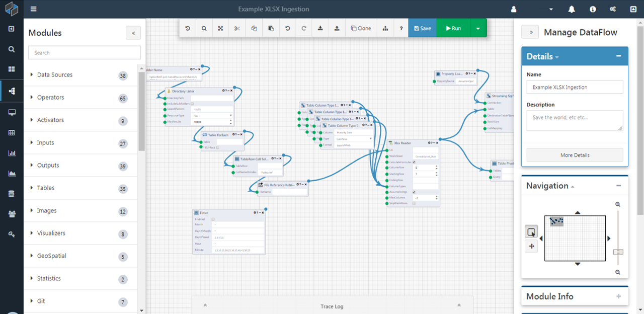The width and height of the screenshot is (644, 314).
Task: Open notifications via the bell icon
Action: pyautogui.click(x=572, y=9)
